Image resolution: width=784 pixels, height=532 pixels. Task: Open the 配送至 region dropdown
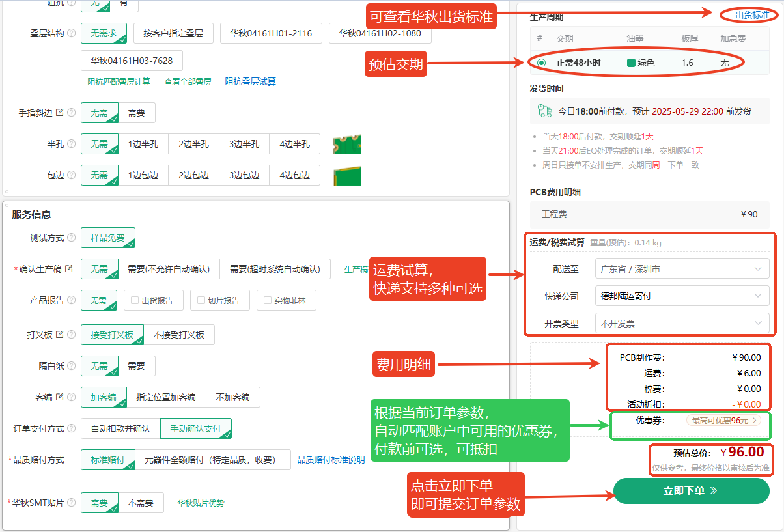point(682,269)
